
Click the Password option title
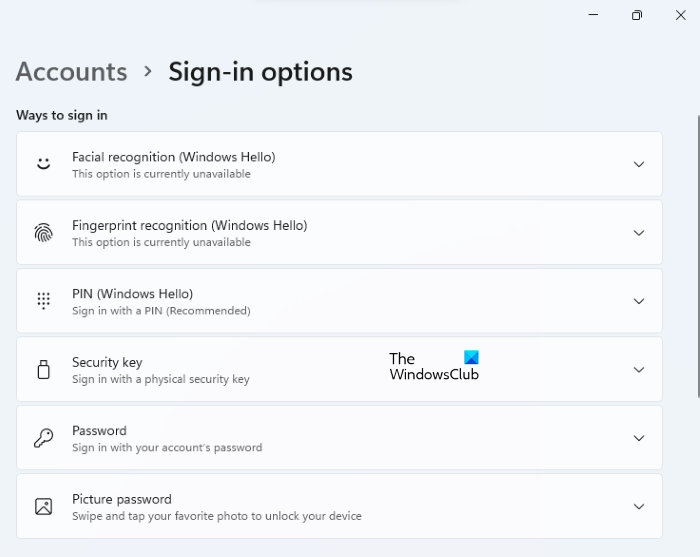[99, 431]
